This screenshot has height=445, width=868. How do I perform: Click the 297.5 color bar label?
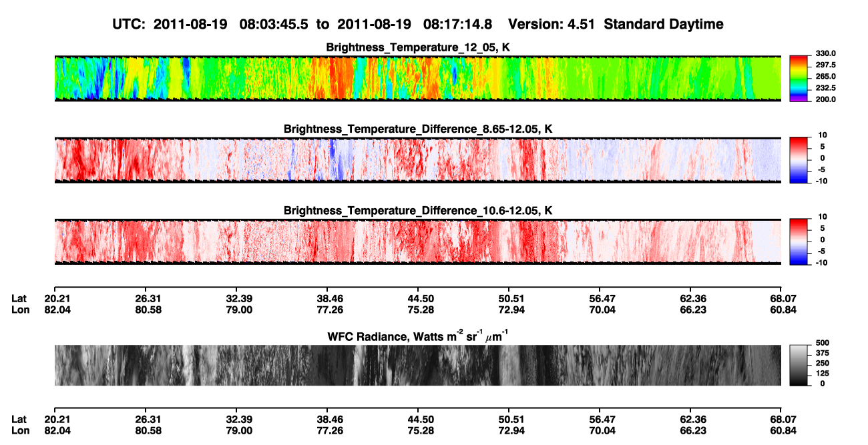click(x=826, y=65)
